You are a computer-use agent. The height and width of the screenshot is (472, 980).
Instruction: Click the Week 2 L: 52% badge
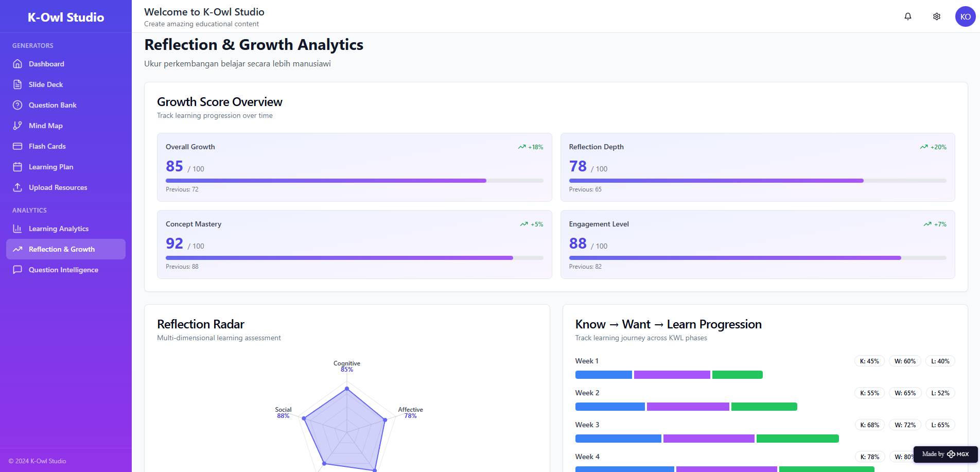[x=940, y=393]
